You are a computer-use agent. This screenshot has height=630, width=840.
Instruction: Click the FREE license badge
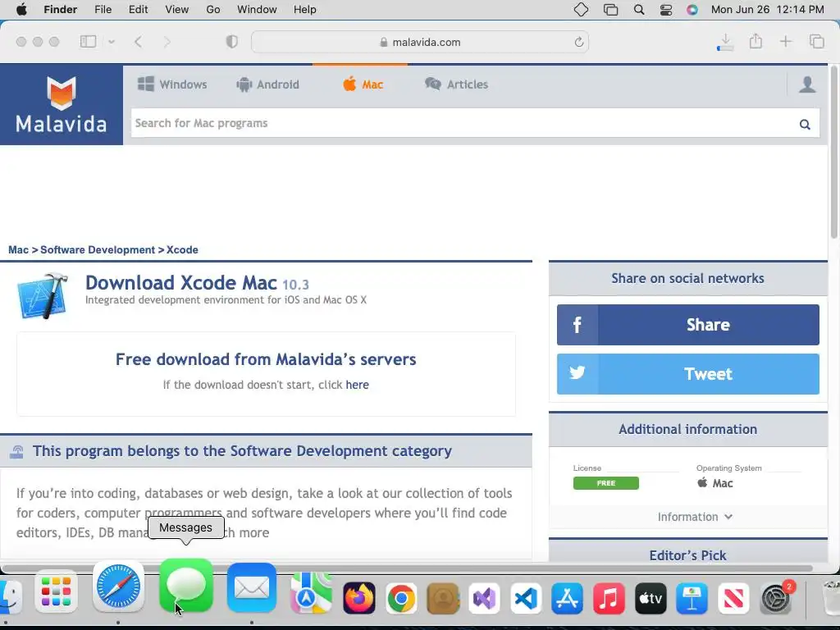click(606, 483)
